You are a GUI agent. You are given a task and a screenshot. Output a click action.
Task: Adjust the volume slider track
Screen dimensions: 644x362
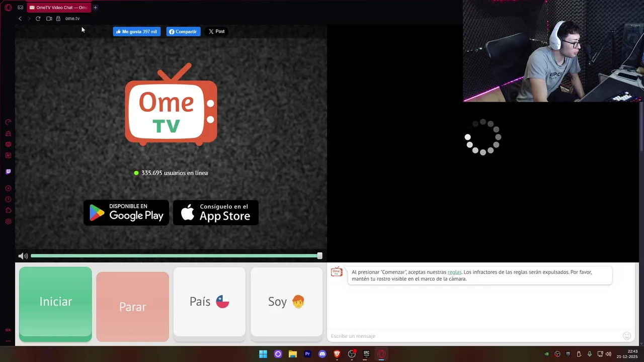point(175,256)
